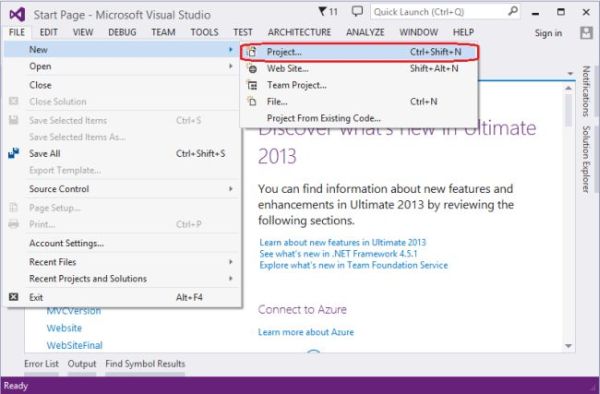Click the Close Solution icon
This screenshot has width=600, height=394.
[x=13, y=101]
